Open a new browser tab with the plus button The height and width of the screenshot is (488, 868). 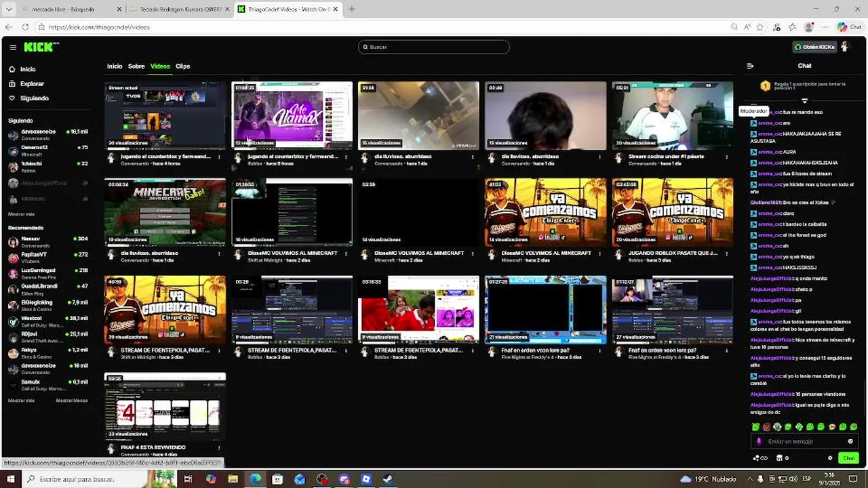[x=351, y=9]
